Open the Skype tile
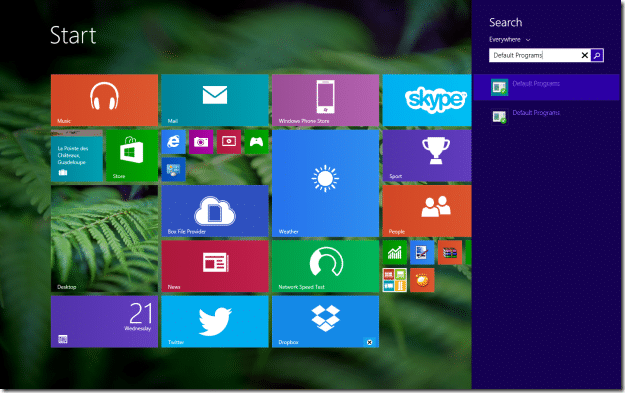 click(x=427, y=100)
